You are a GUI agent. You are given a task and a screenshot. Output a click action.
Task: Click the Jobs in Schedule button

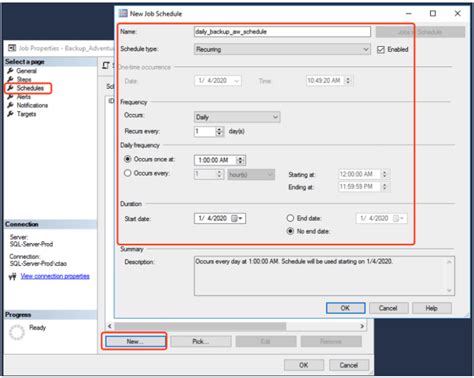[x=420, y=32]
